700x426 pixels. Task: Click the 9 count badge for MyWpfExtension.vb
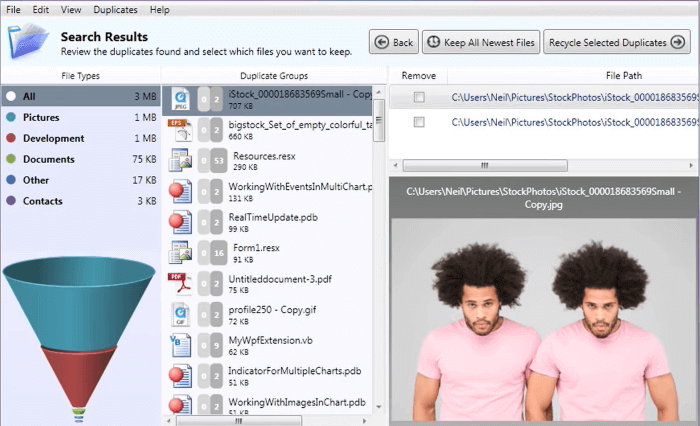pos(217,345)
